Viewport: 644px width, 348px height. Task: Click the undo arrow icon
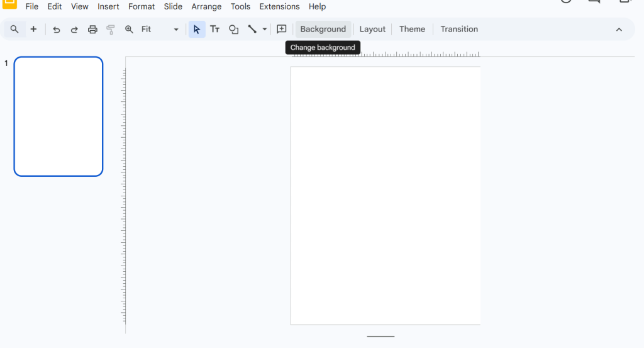coord(57,30)
